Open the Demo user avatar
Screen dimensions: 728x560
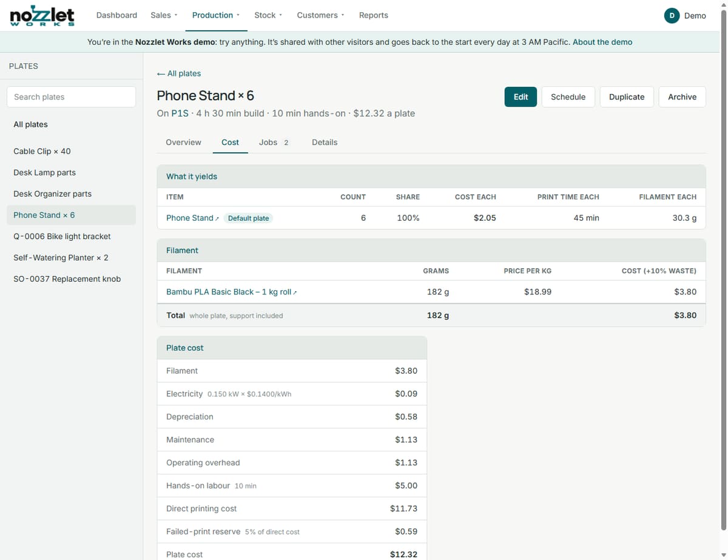click(671, 16)
